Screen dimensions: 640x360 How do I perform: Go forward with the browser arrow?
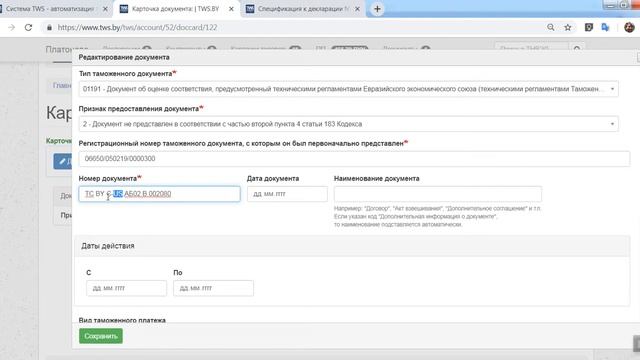click(11, 27)
